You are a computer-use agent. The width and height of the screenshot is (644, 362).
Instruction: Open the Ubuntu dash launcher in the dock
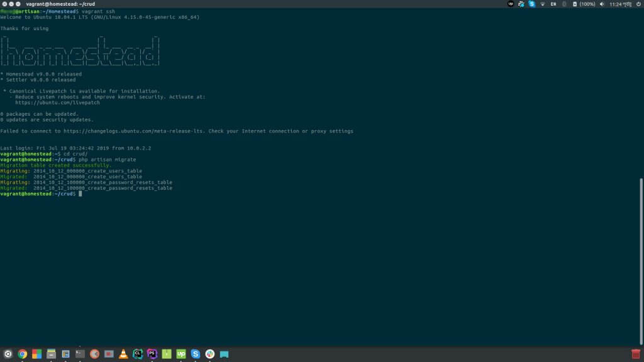point(8,354)
